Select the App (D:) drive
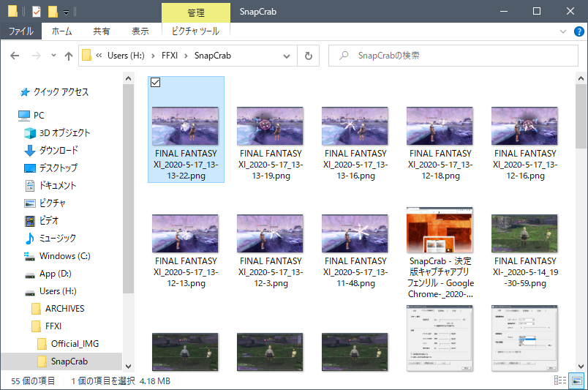This screenshot has width=588, height=390. pos(48,274)
